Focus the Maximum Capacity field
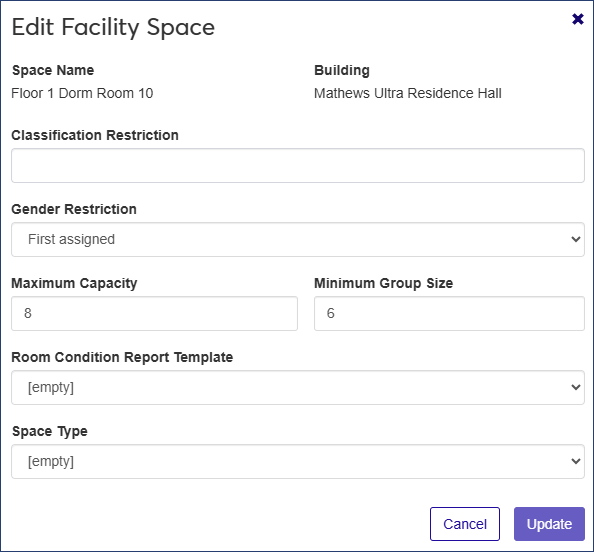The width and height of the screenshot is (594, 552). (155, 313)
